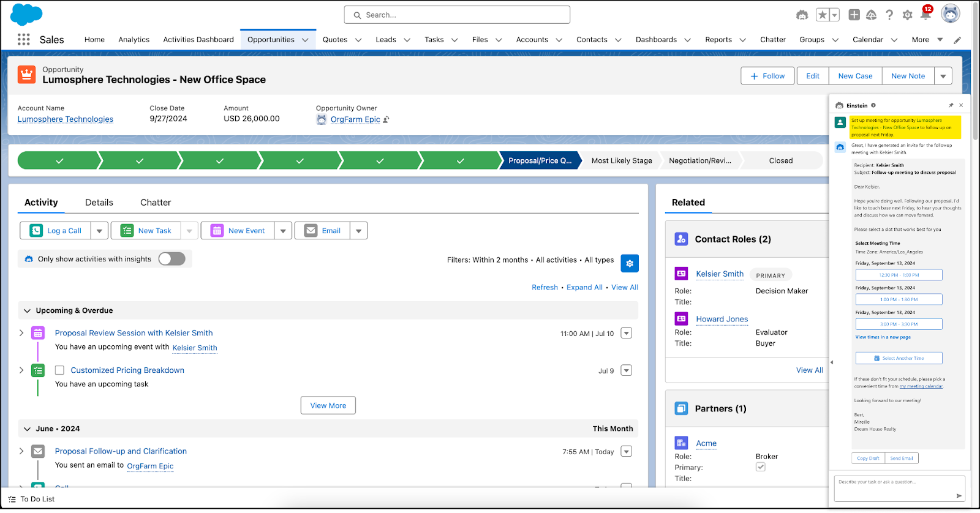980x513 pixels.
Task: Click the owner change icon next to OrgFarm Epic
Action: click(386, 119)
